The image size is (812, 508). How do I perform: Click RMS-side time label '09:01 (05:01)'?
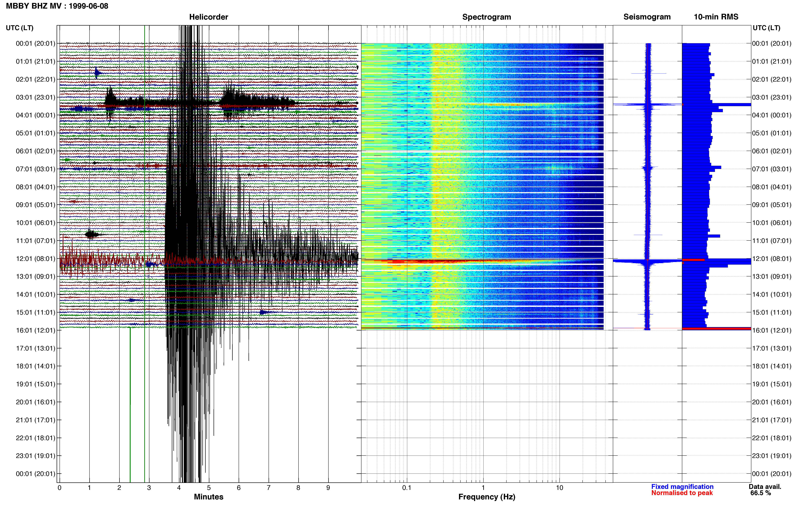click(x=772, y=205)
